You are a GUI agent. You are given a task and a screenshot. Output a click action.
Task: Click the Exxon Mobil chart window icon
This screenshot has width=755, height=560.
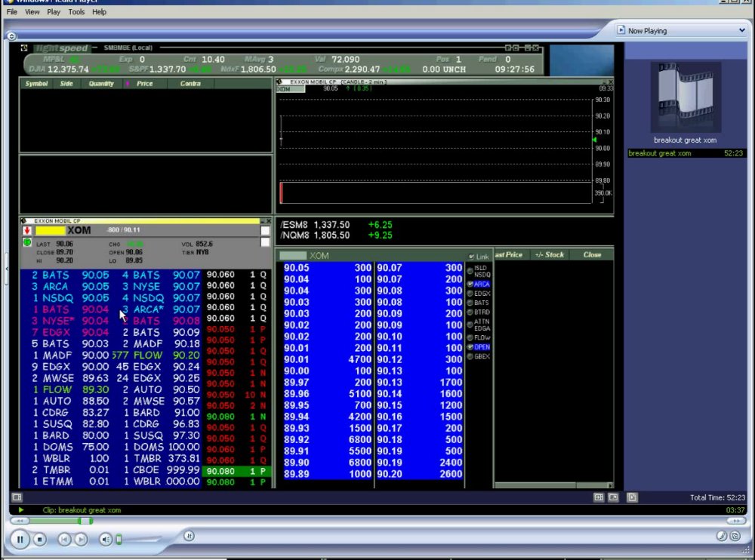click(x=279, y=82)
